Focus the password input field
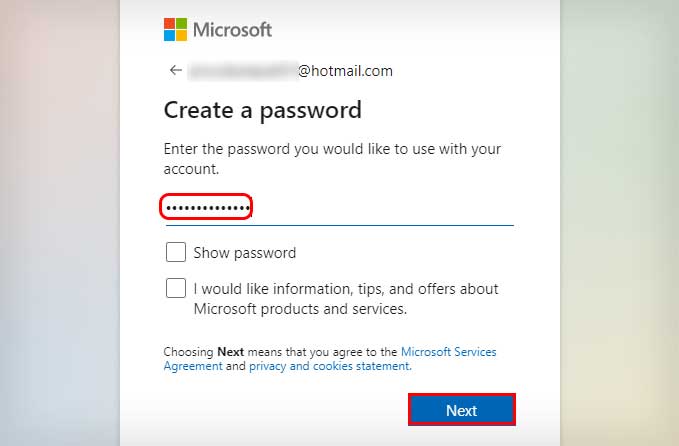The height and width of the screenshot is (446, 679). pos(380,208)
